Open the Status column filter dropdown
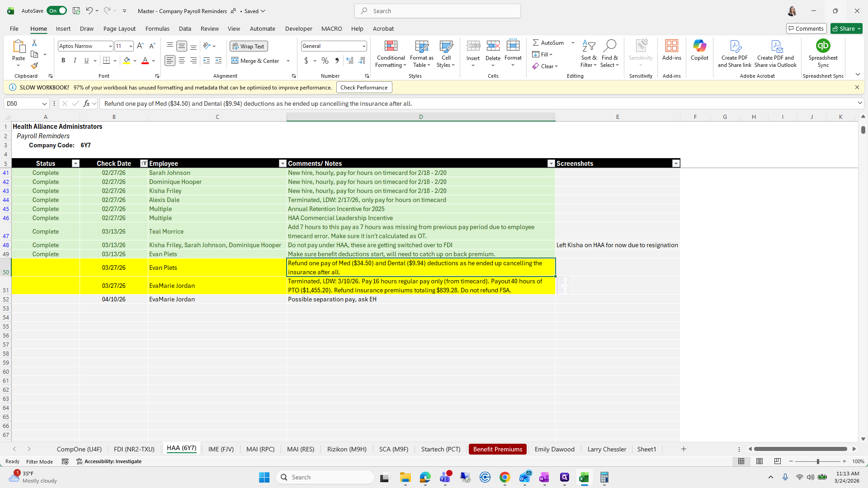 pyautogui.click(x=75, y=164)
